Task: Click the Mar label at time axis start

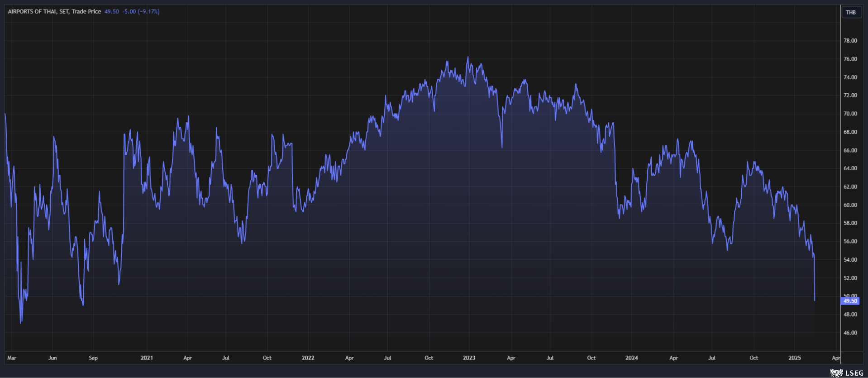Action: [12, 358]
